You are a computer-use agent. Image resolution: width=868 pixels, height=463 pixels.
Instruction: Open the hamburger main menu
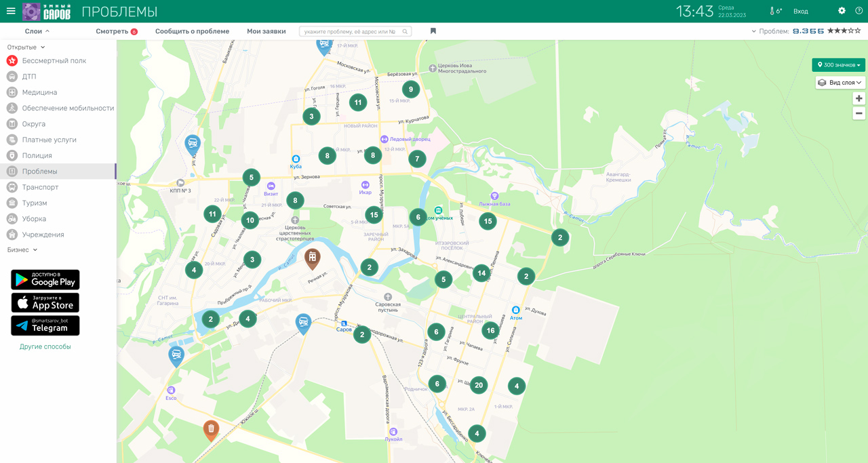tap(11, 11)
